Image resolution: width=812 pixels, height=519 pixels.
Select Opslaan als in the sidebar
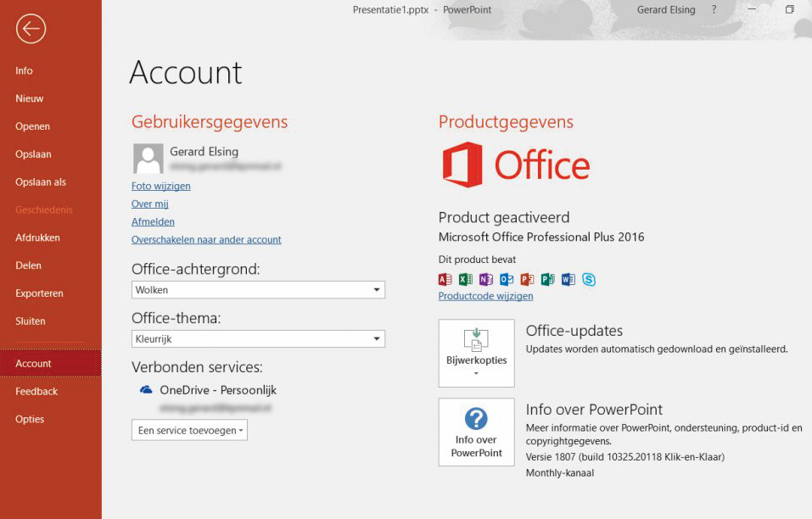tap(41, 182)
